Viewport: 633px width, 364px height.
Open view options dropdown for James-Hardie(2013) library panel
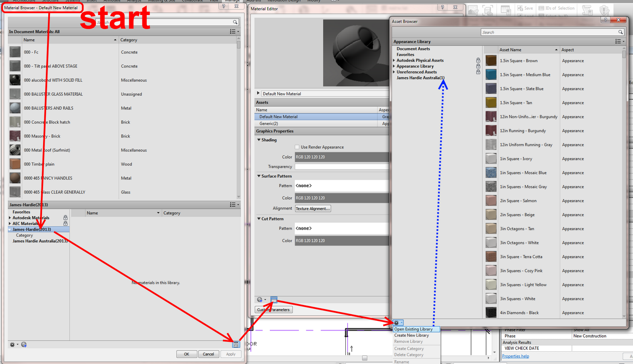[234, 205]
